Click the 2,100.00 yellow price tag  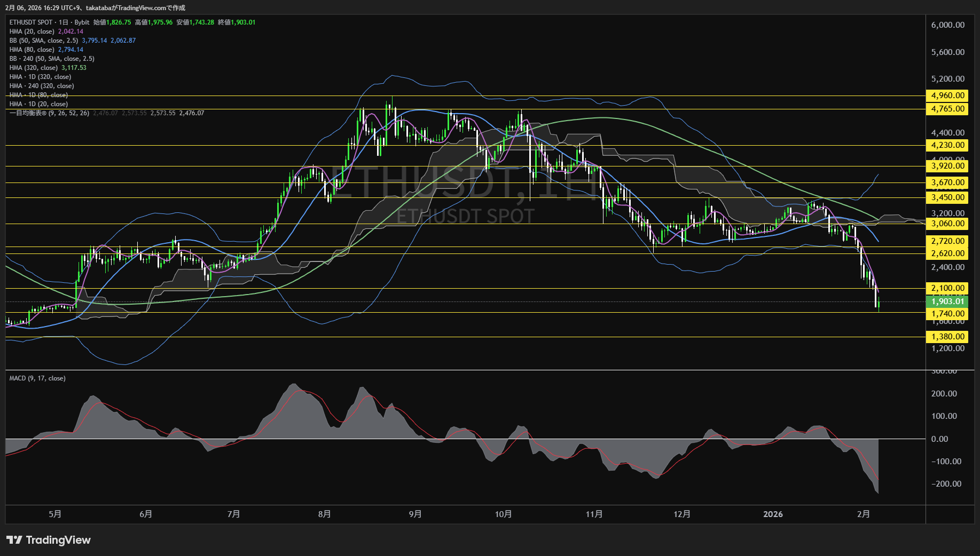pyautogui.click(x=947, y=288)
